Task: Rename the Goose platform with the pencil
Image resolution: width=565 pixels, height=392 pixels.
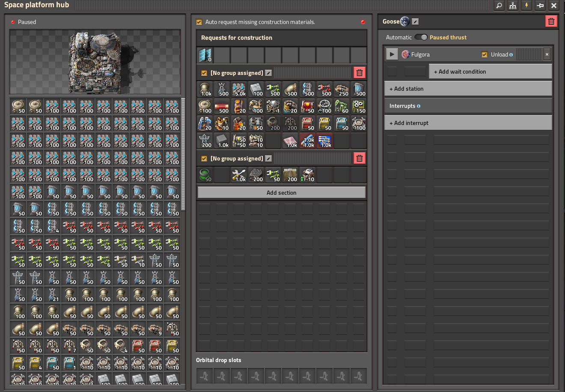Action: (415, 21)
